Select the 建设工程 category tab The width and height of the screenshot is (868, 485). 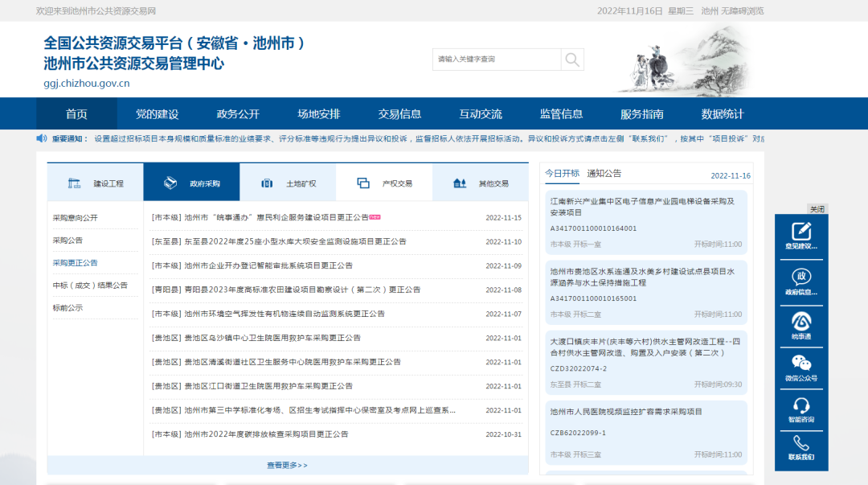tap(96, 183)
